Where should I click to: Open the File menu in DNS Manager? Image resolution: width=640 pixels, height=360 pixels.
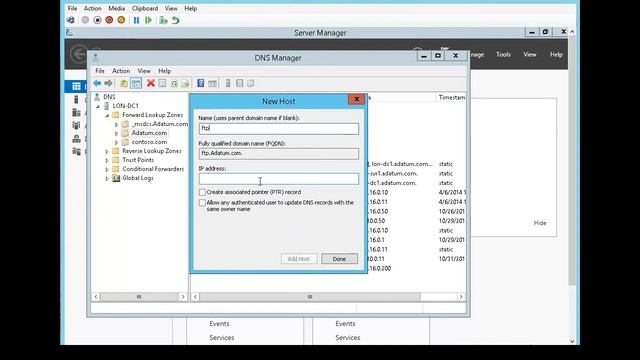click(x=100, y=71)
